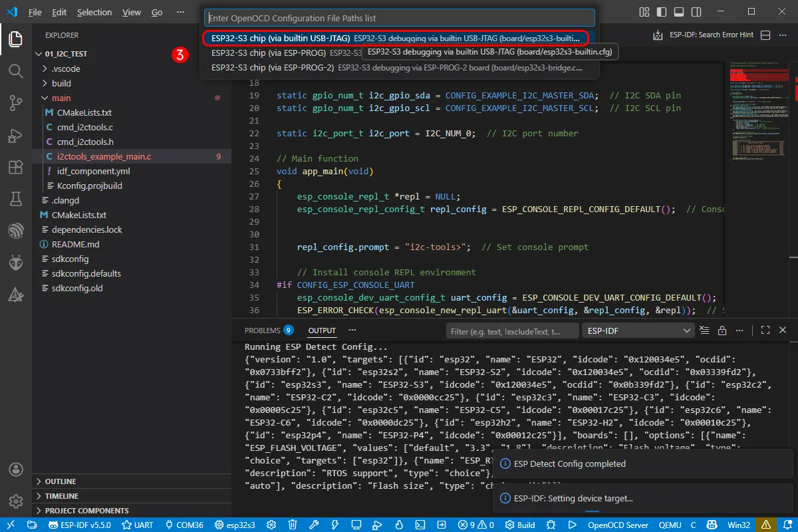798x532 pixels.
Task: Open the PlatformIO alien icon
Action: tap(16, 263)
